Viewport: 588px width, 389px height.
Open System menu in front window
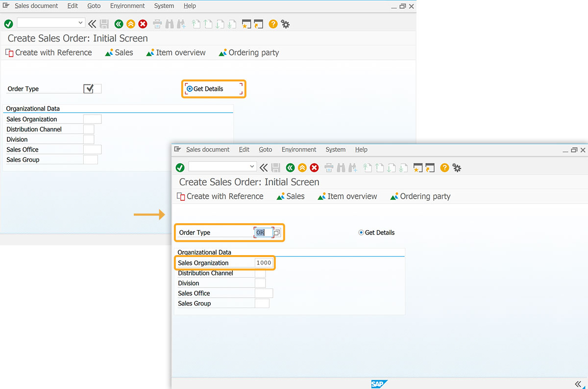pyautogui.click(x=336, y=150)
